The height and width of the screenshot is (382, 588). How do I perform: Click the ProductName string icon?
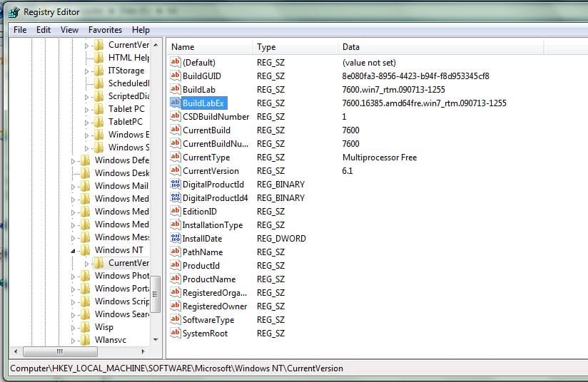point(175,279)
